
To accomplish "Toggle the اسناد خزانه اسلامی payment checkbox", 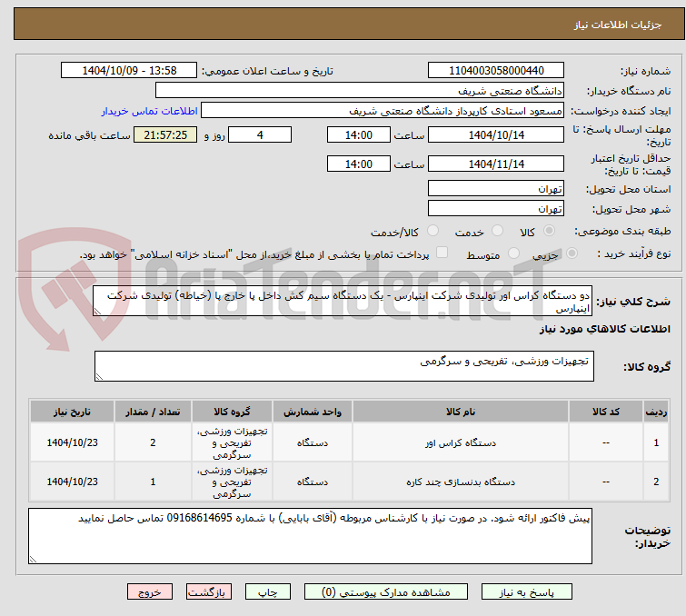I will click(x=442, y=253).
